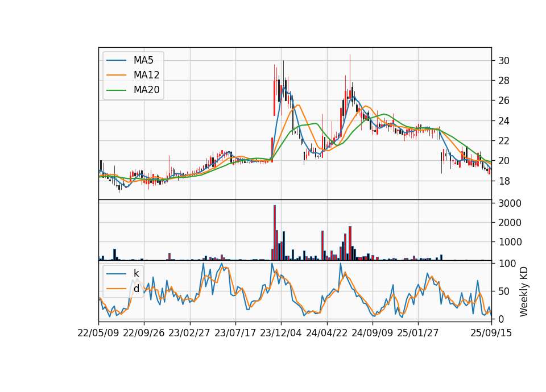The image size is (546, 392).
Task: Click the price axis value 30
Action: click(504, 61)
